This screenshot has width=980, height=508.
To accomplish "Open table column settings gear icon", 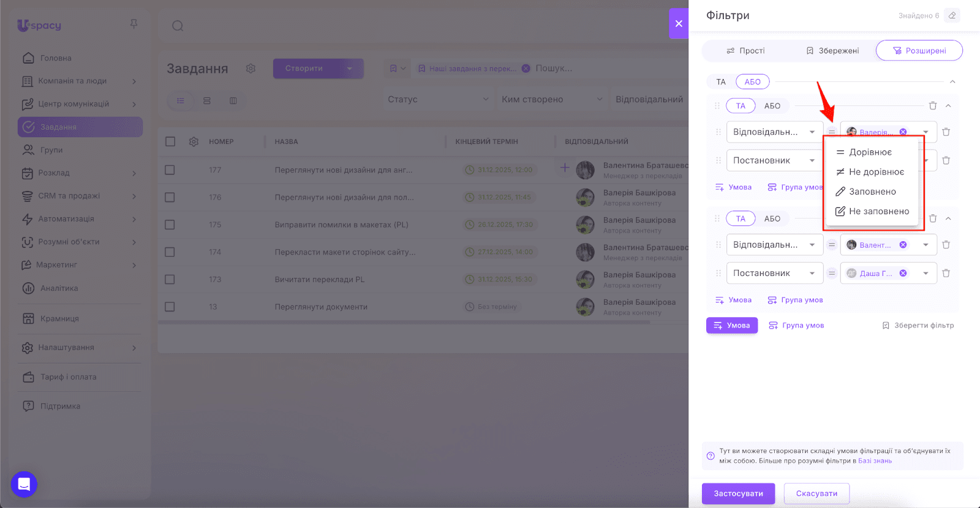I will pyautogui.click(x=194, y=141).
